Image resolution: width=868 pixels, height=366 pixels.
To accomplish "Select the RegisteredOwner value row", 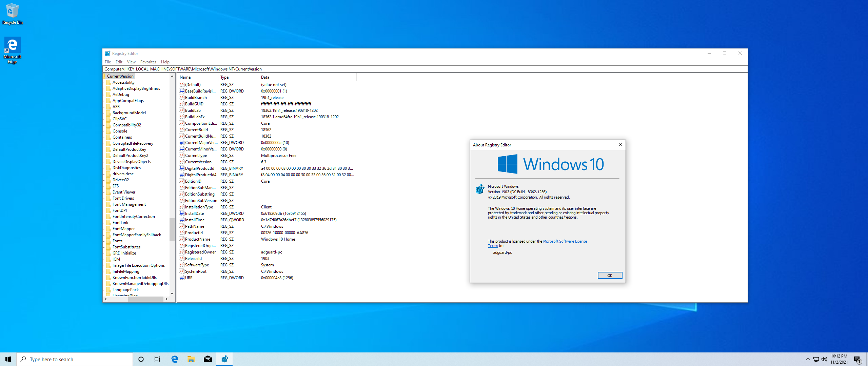I will [x=267, y=252].
